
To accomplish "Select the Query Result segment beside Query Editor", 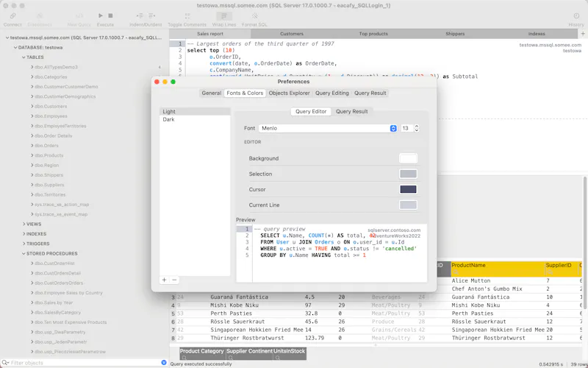I will 352,112.
